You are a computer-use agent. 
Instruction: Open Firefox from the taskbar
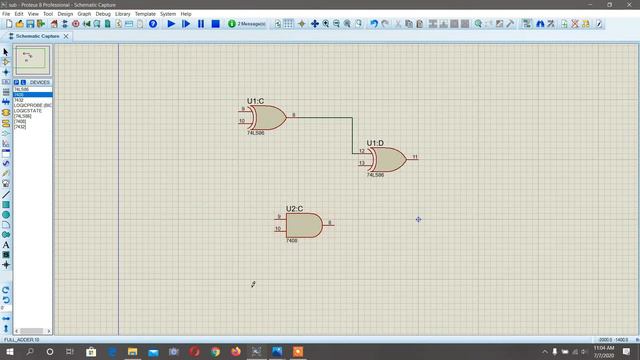point(236,351)
